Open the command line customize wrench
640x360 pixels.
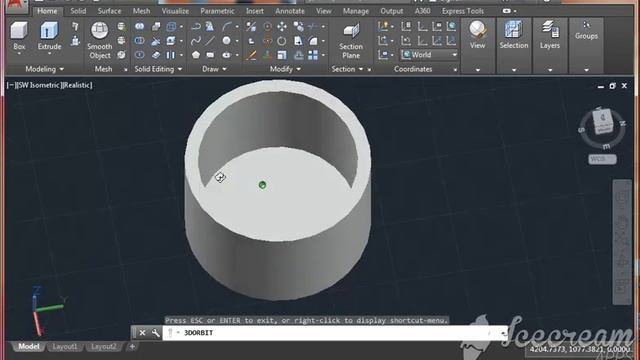coord(156,333)
